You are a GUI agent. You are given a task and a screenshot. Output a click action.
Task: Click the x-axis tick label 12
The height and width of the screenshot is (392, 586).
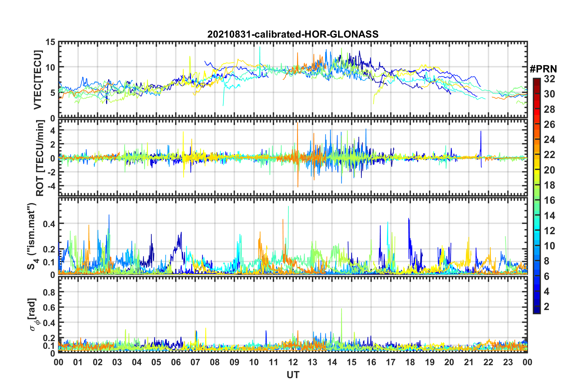coord(293,362)
